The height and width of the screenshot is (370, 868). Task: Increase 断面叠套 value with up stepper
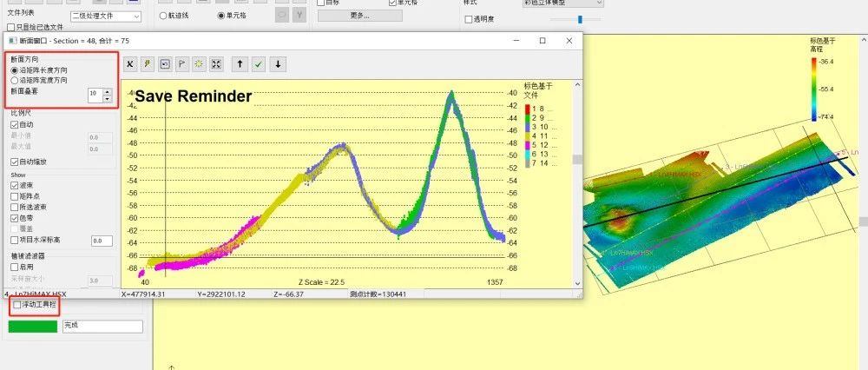tap(108, 91)
